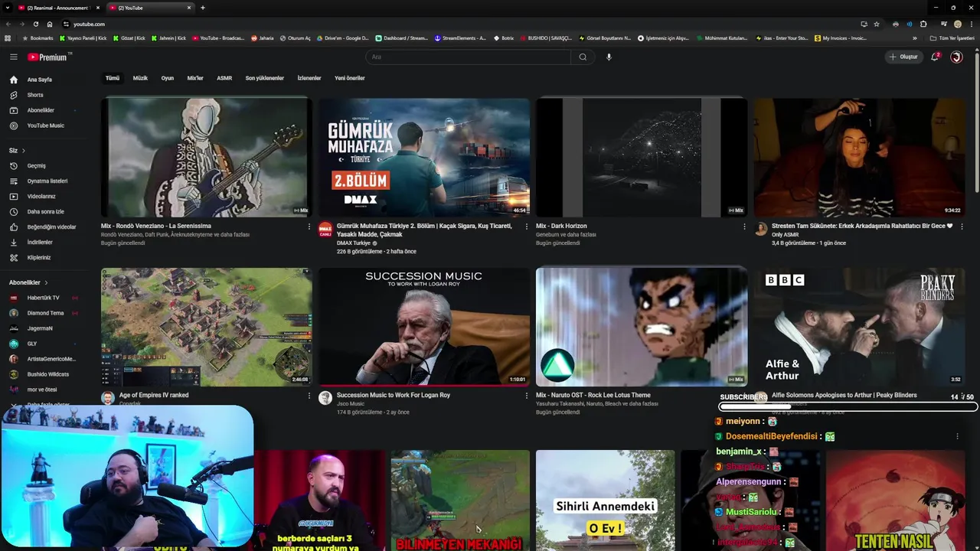Viewport: 980px width, 551px height.
Task: Expand the Siz section chevron
Action: [23, 151]
